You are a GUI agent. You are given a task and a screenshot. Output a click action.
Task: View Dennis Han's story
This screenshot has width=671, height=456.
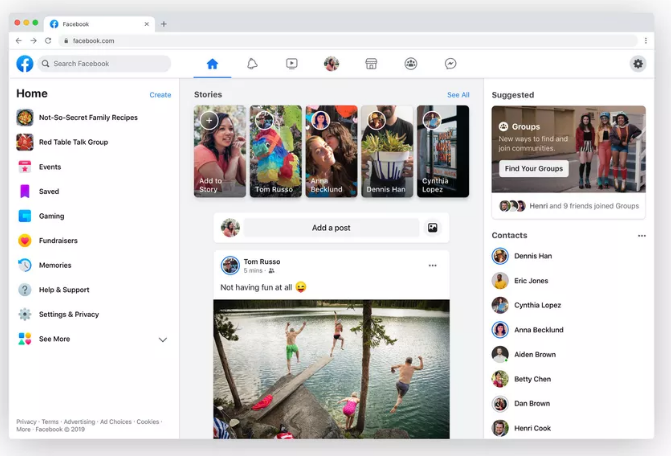[x=387, y=151]
